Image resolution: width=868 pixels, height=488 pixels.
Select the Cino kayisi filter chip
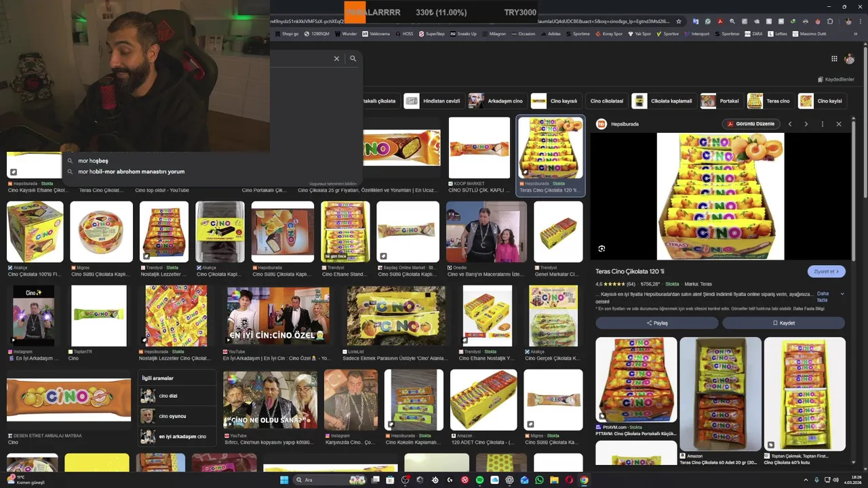coord(822,101)
